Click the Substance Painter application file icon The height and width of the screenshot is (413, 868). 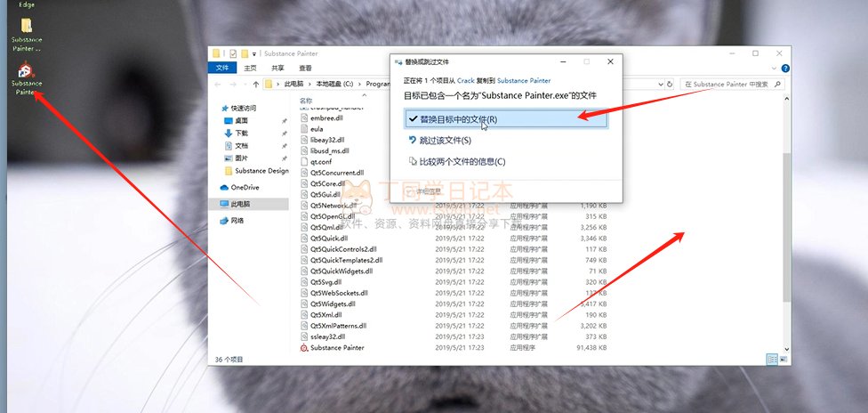(x=304, y=348)
